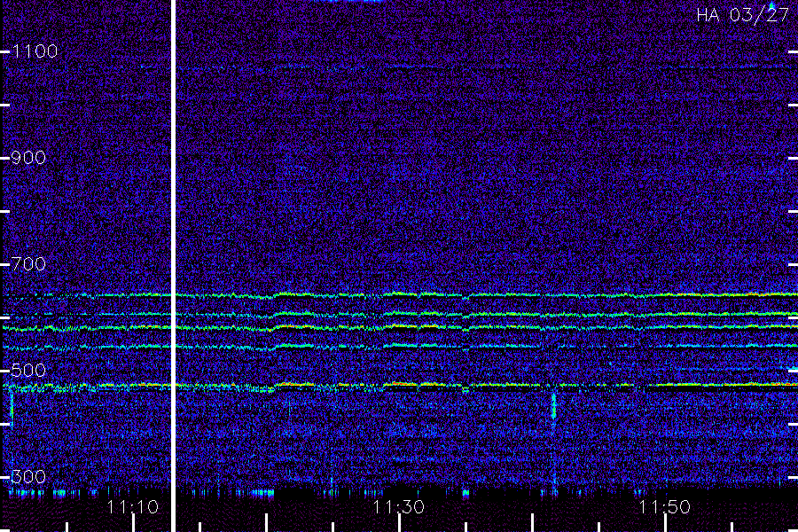
Task: Click the 11:50 time axis label
Action: click(665, 507)
